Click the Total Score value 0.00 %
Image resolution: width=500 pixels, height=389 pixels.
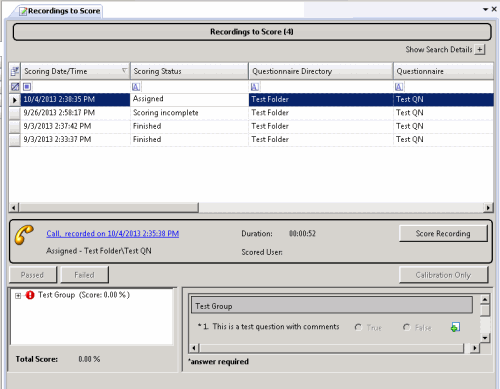89,359
